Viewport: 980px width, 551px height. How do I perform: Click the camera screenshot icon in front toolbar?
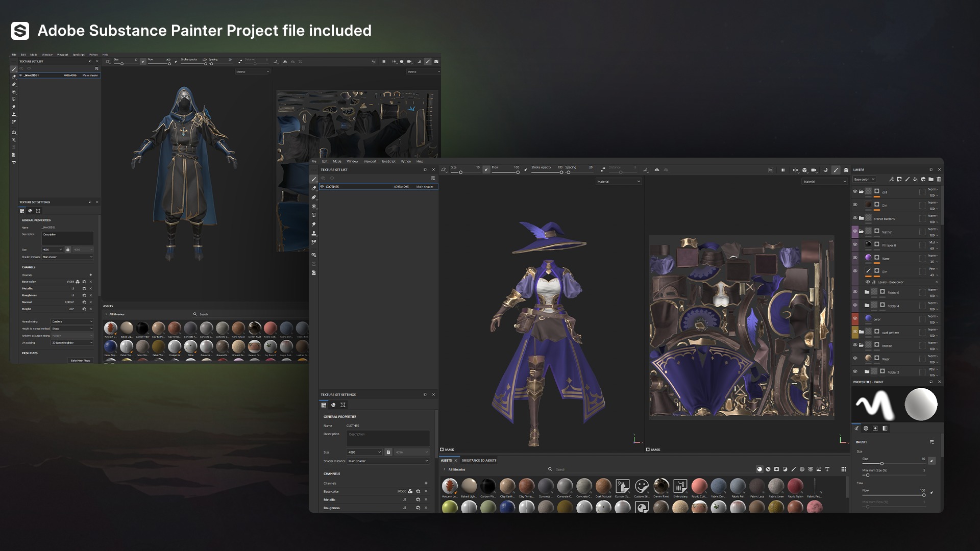point(846,170)
